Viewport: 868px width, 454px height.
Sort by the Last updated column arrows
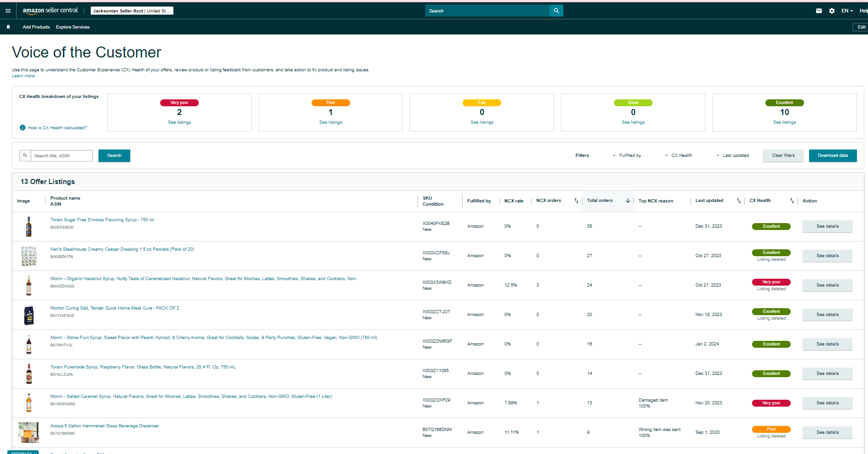point(739,201)
